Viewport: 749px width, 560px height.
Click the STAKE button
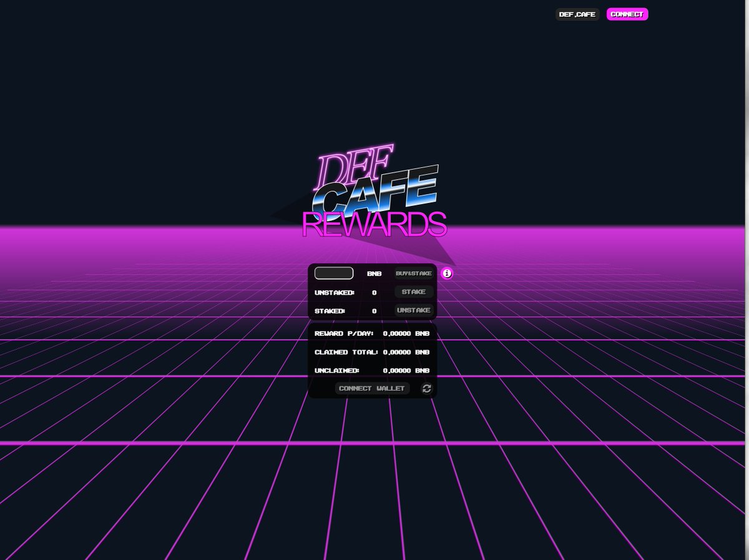pos(414,292)
